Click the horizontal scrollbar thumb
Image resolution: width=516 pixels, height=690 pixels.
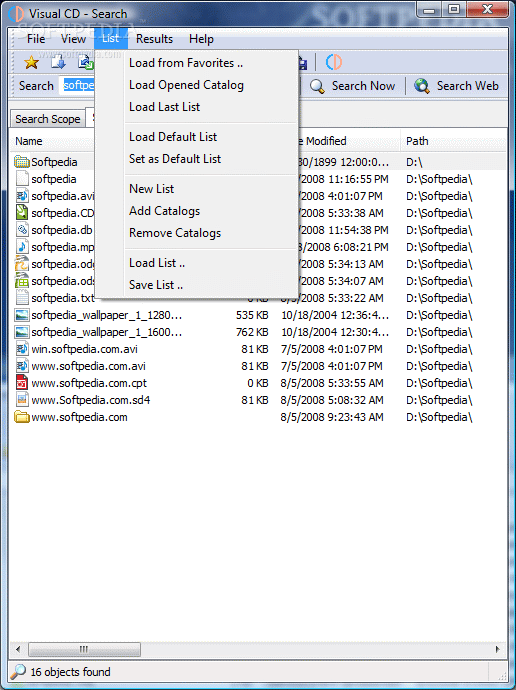click(x=84, y=649)
